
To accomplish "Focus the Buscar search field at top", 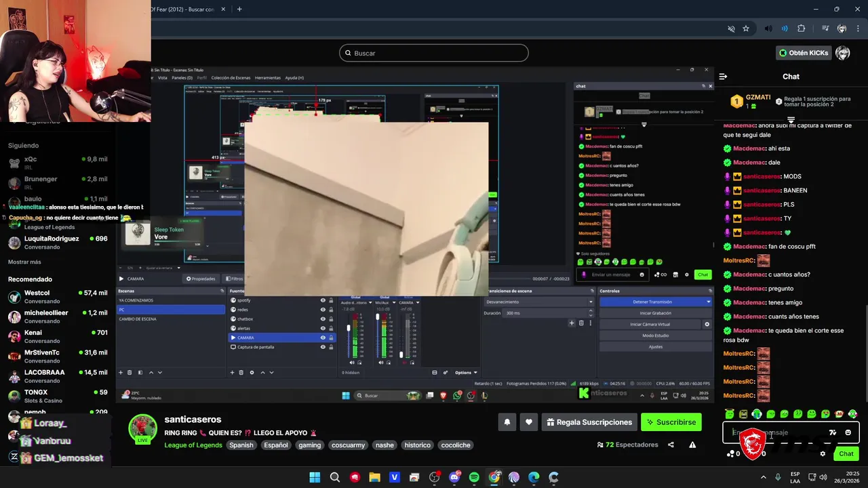I will [434, 53].
